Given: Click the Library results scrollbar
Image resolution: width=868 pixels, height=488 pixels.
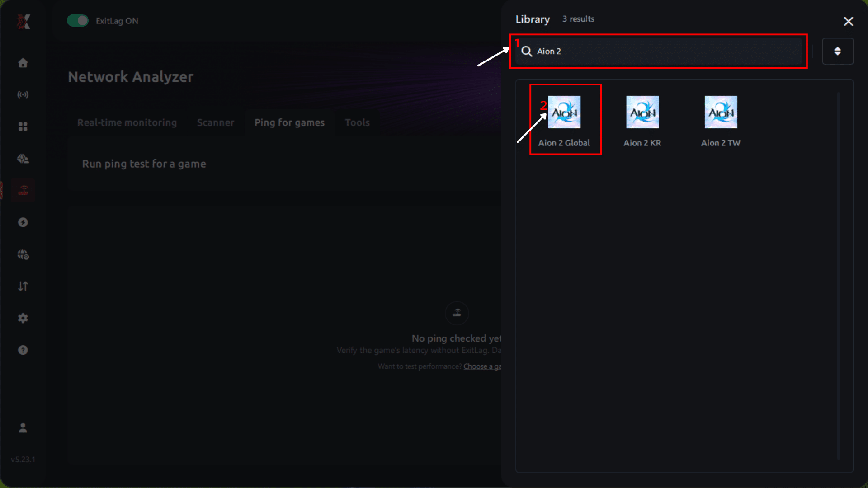Looking at the screenshot, I should tap(839, 276).
